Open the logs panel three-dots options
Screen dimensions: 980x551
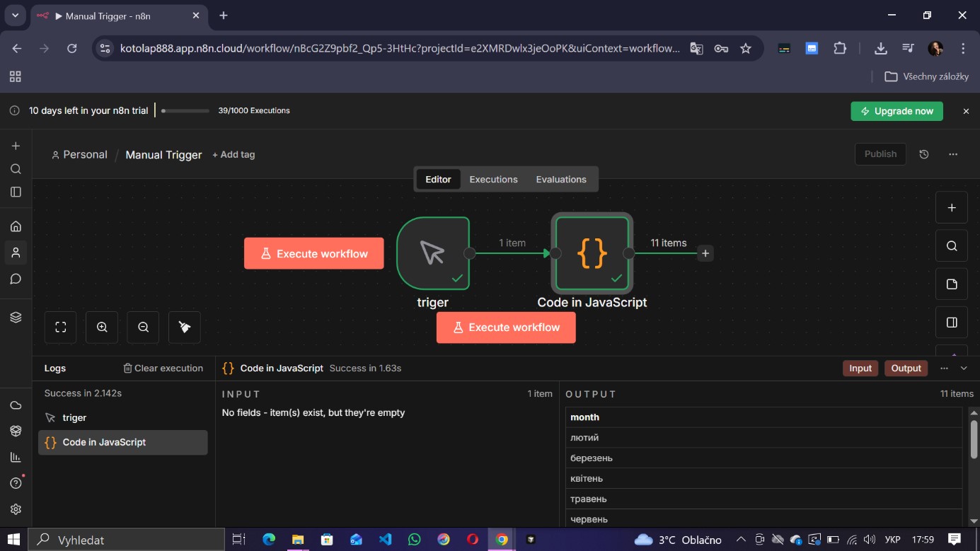tap(944, 368)
